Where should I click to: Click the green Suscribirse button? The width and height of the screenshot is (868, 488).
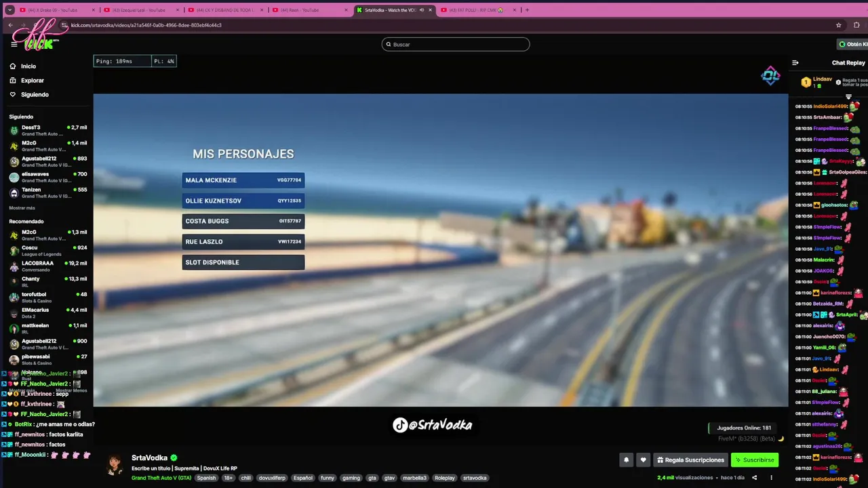[755, 460]
